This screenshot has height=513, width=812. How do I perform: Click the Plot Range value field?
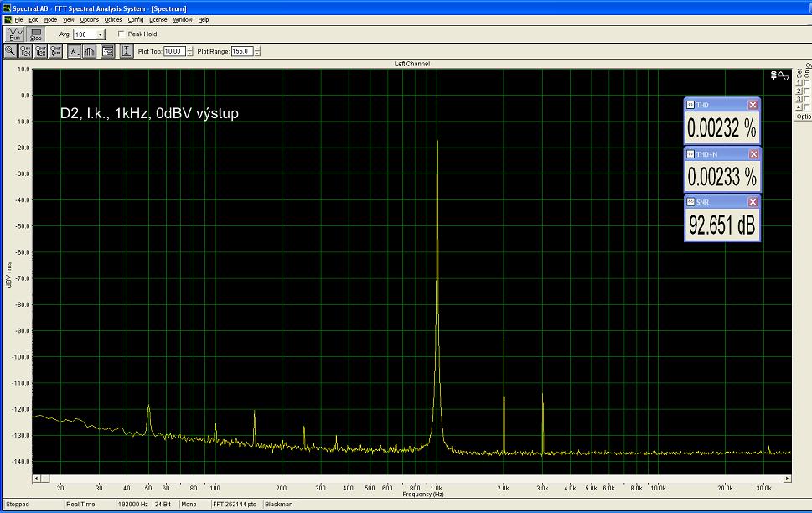(x=242, y=51)
